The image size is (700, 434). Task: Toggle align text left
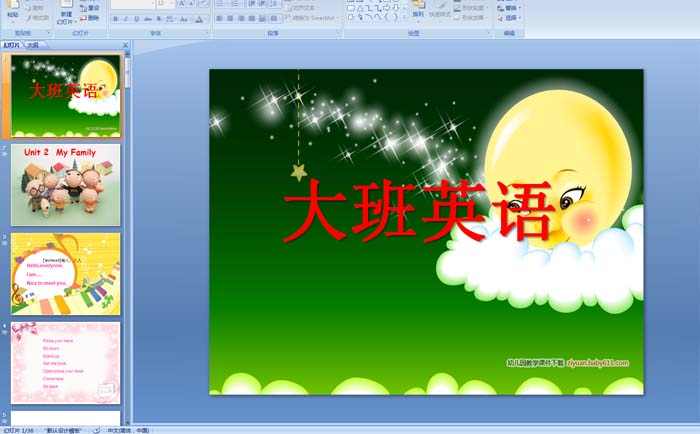coord(219,18)
